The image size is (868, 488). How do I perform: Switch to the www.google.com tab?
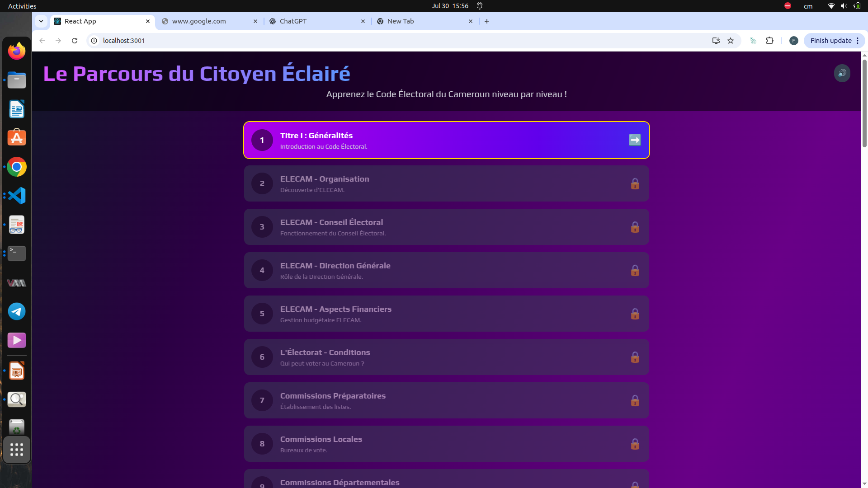[199, 21]
